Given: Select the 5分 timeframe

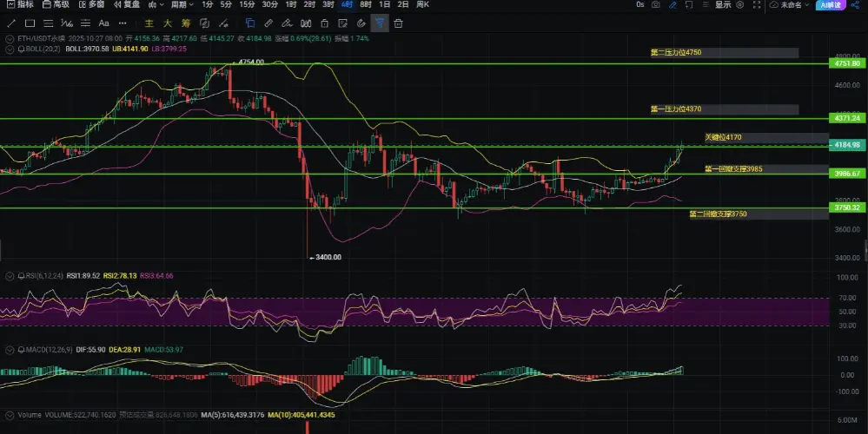Looking at the screenshot, I should pyautogui.click(x=226, y=4).
